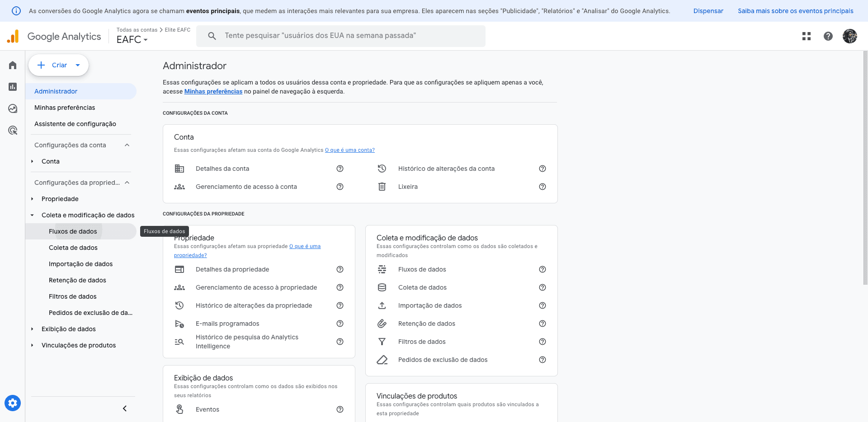This screenshot has width=868, height=422.
Task: Expand the Conta tree item
Action: point(32,161)
